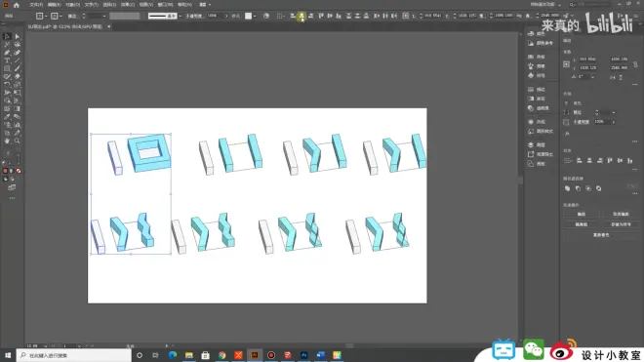Click the Windows Start button
The width and height of the screenshot is (644, 362).
tap(8, 355)
